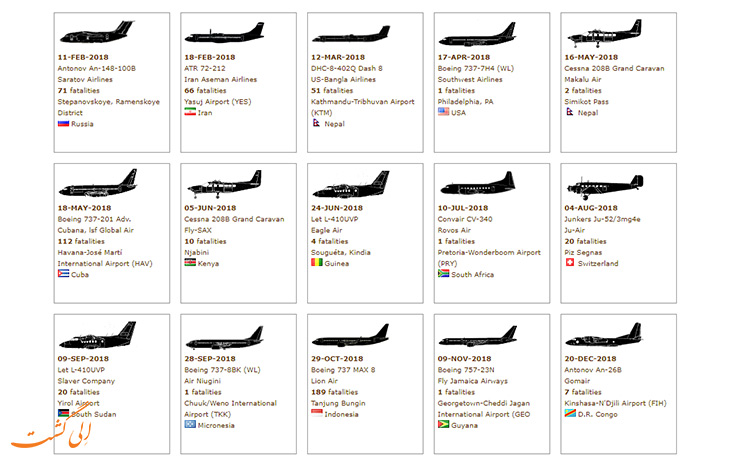Screen dimensions: 730x457
Task: Click Nepal flag under Kathmandu-Tribhuvan Airport
Action: tap(316, 123)
